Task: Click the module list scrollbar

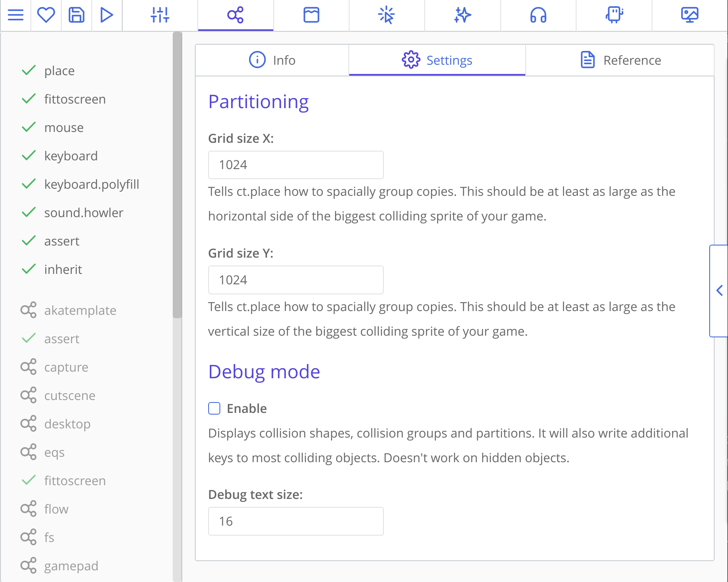Action: pos(177,175)
